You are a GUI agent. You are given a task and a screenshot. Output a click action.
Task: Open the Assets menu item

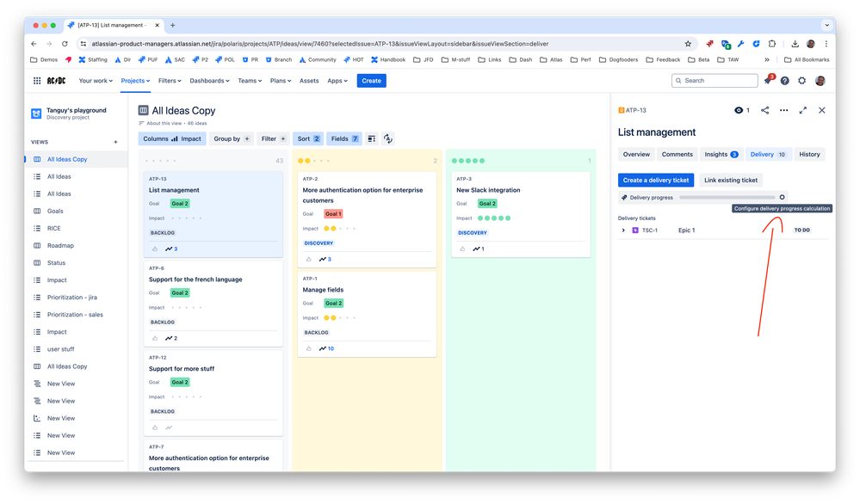tap(309, 81)
